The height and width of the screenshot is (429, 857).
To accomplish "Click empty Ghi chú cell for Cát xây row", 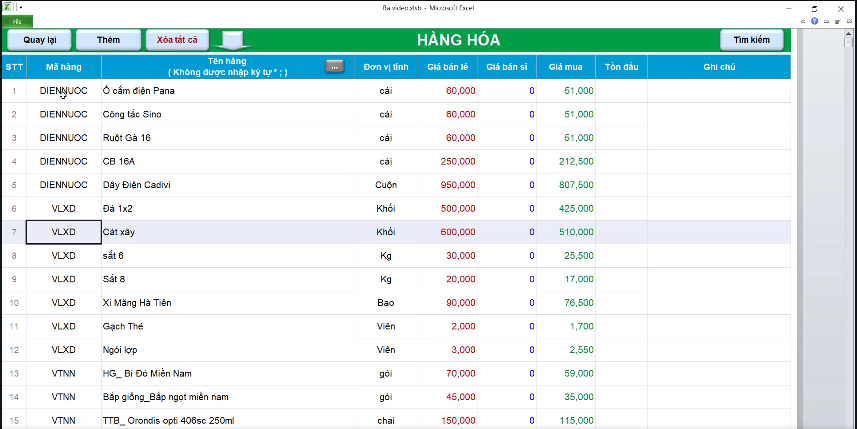I will tap(719, 232).
